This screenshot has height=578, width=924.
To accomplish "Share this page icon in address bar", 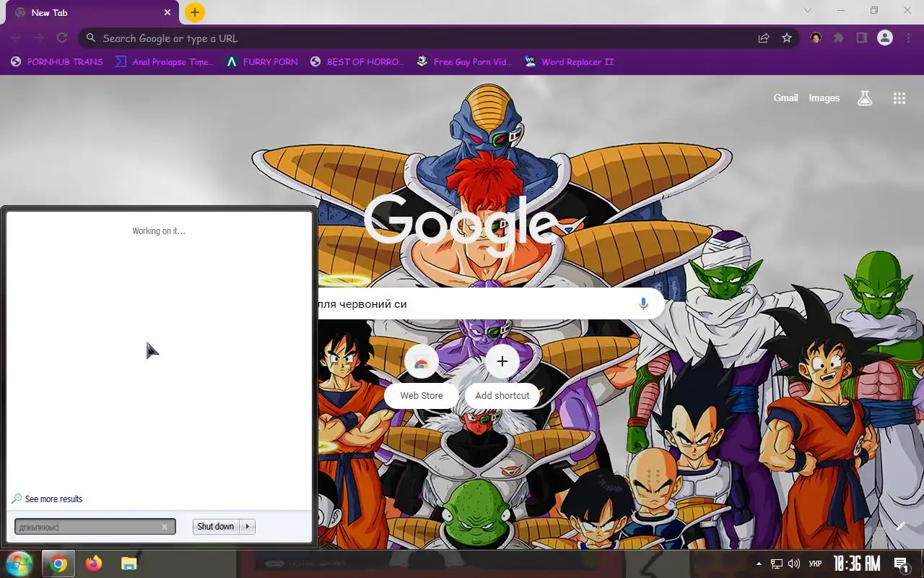I will pyautogui.click(x=763, y=38).
